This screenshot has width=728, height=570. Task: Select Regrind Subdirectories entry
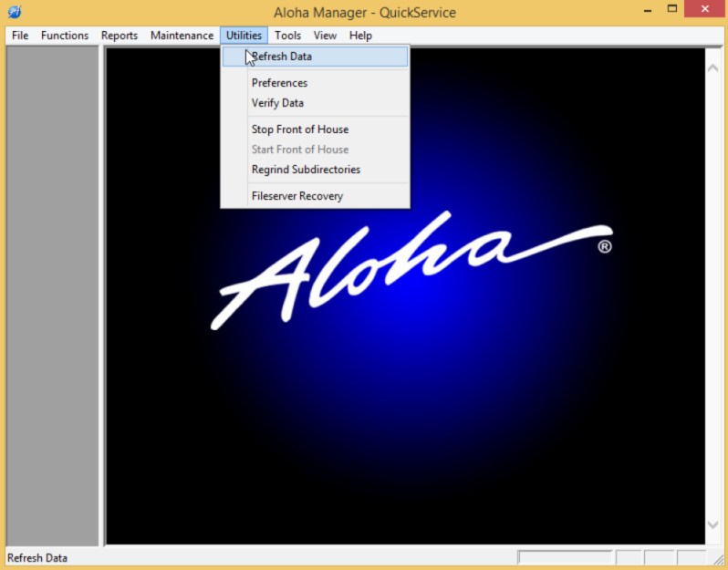[x=316, y=170]
